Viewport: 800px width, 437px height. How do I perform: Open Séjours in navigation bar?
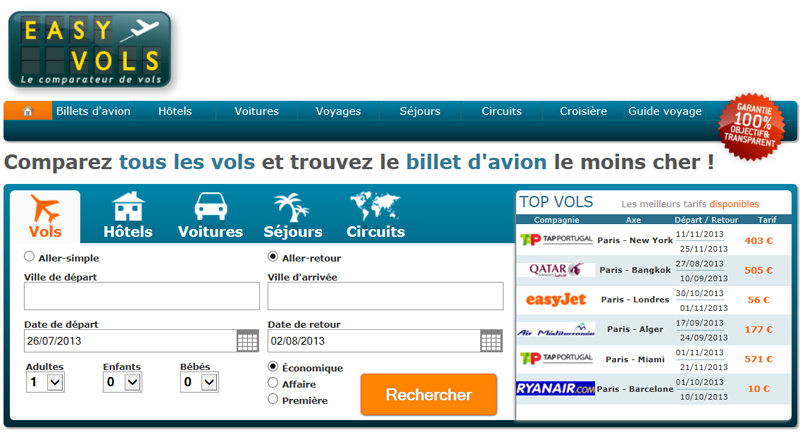420,111
